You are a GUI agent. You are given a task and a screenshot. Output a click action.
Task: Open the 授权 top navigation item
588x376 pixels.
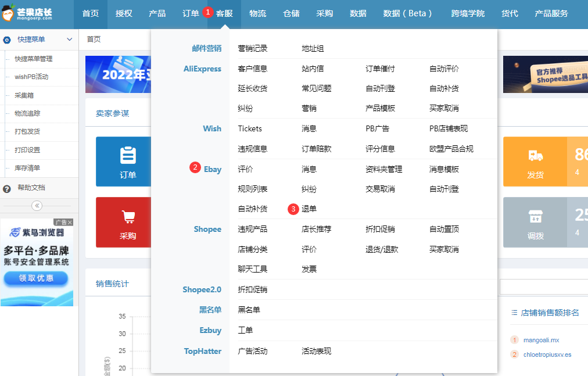[x=124, y=14]
